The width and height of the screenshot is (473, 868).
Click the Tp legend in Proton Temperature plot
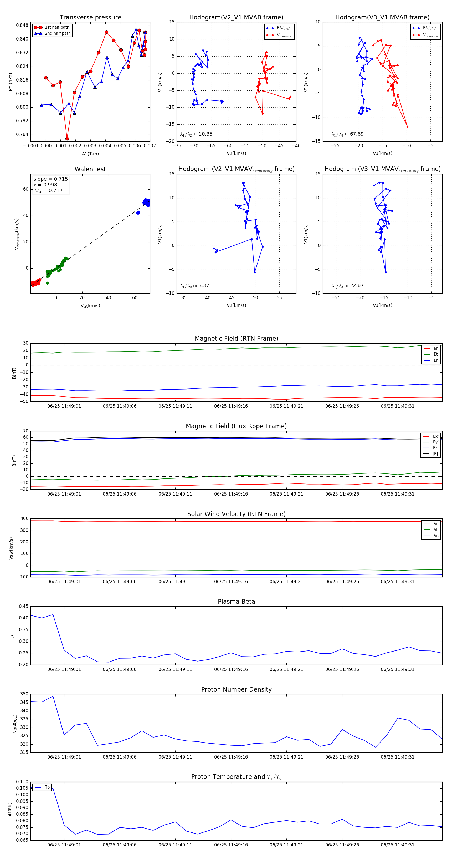42,788
